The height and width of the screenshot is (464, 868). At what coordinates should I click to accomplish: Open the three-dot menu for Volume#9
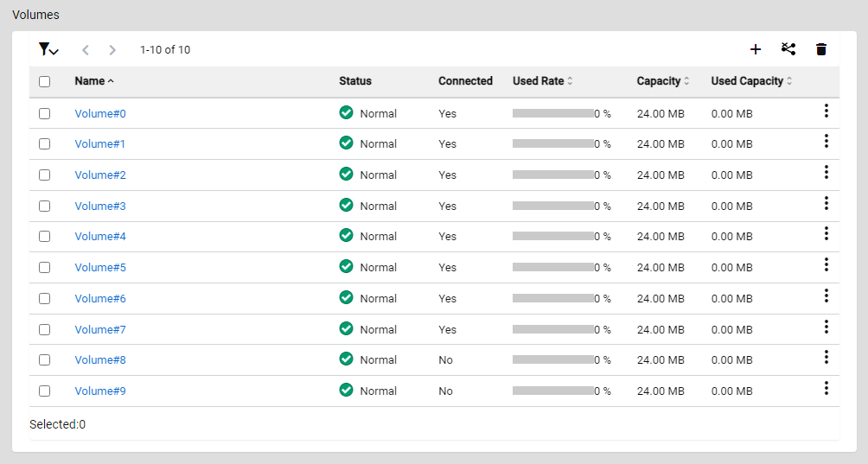826,388
